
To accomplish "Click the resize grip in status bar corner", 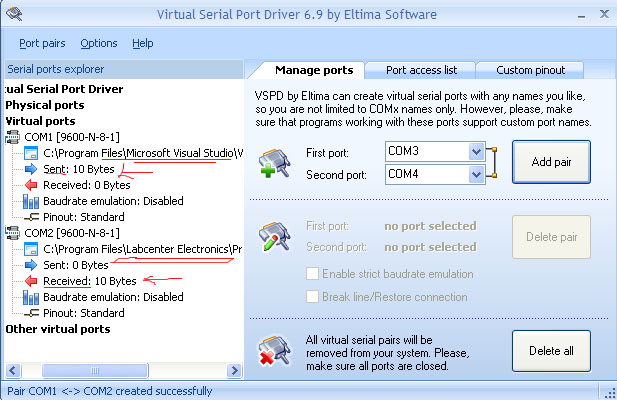I will [610, 392].
